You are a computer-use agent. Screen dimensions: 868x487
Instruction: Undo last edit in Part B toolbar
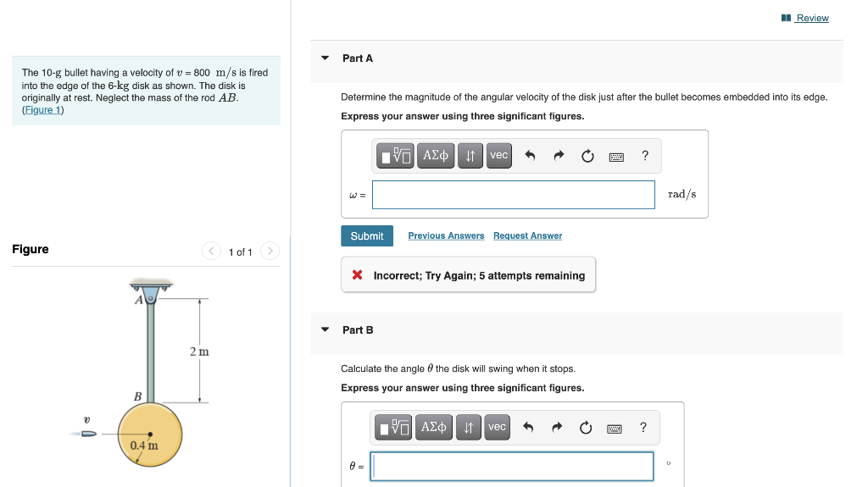point(528,428)
